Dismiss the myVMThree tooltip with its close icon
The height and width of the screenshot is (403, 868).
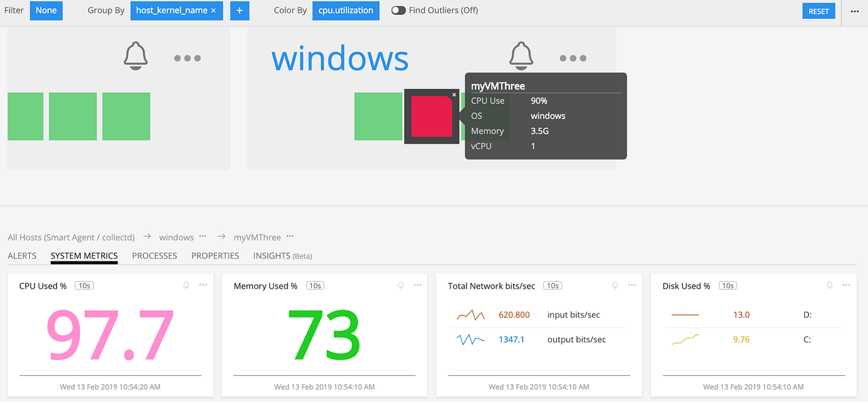[x=454, y=95]
